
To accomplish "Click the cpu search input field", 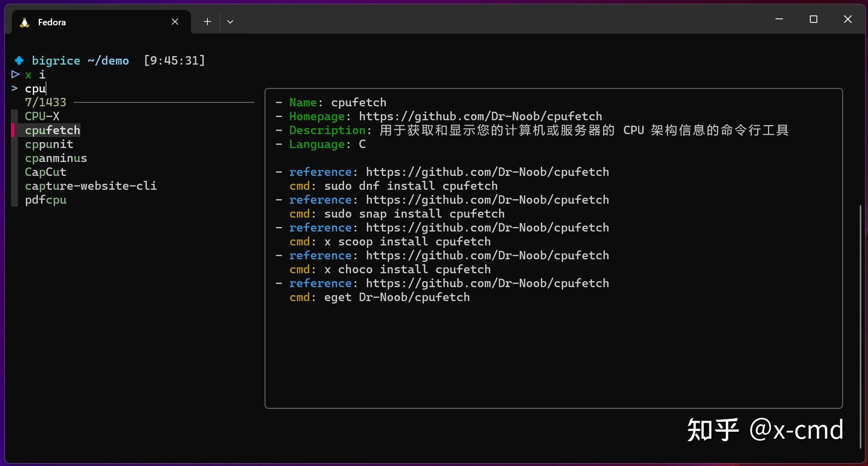I will coord(35,89).
